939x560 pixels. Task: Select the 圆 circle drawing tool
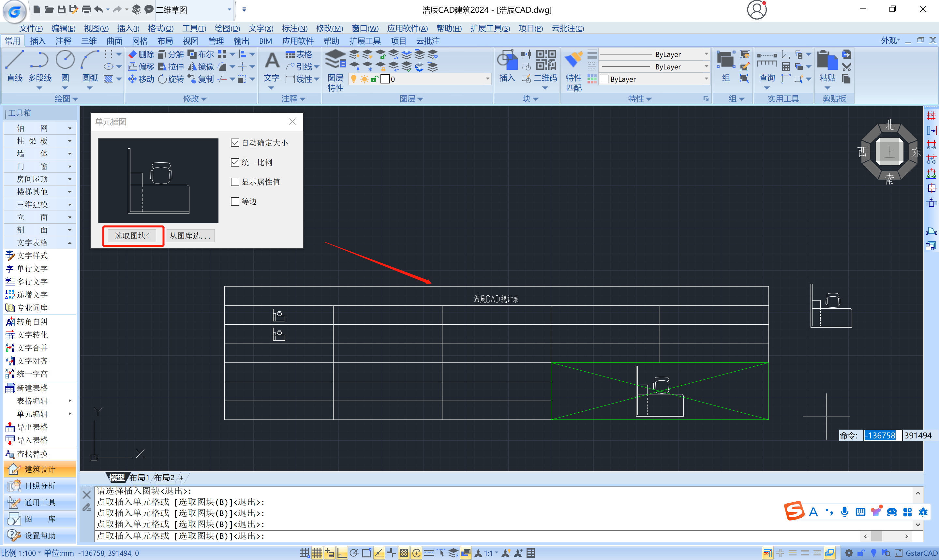pos(65,66)
